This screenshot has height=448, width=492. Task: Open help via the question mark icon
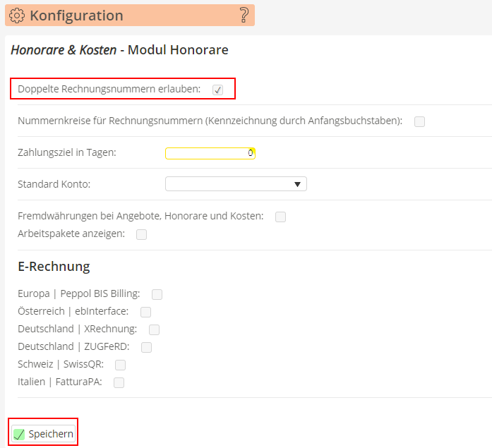(244, 15)
